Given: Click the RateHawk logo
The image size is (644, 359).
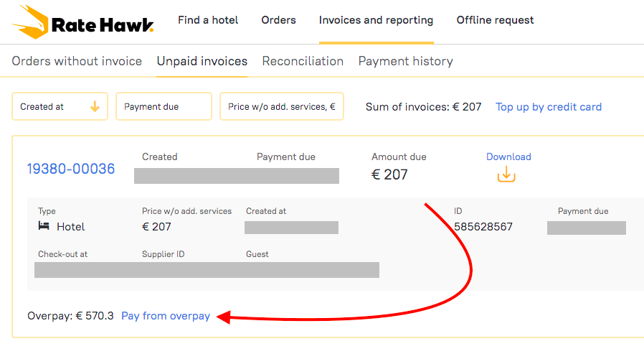Looking at the screenshot, I should (x=82, y=22).
